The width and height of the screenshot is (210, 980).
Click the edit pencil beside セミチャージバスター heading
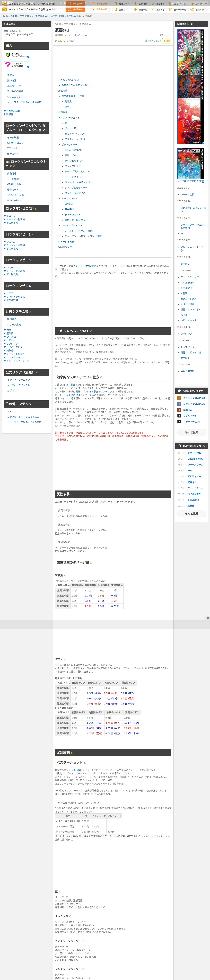point(83,941)
